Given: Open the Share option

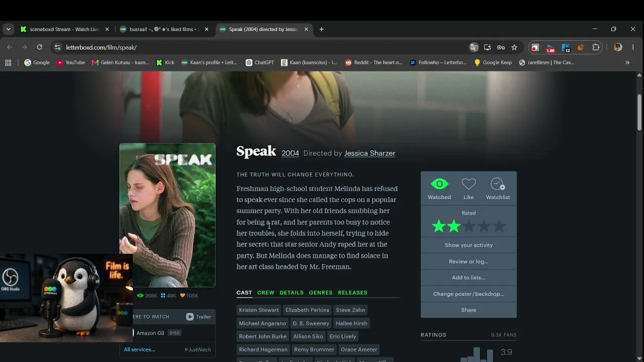Looking at the screenshot, I should 468,310.
